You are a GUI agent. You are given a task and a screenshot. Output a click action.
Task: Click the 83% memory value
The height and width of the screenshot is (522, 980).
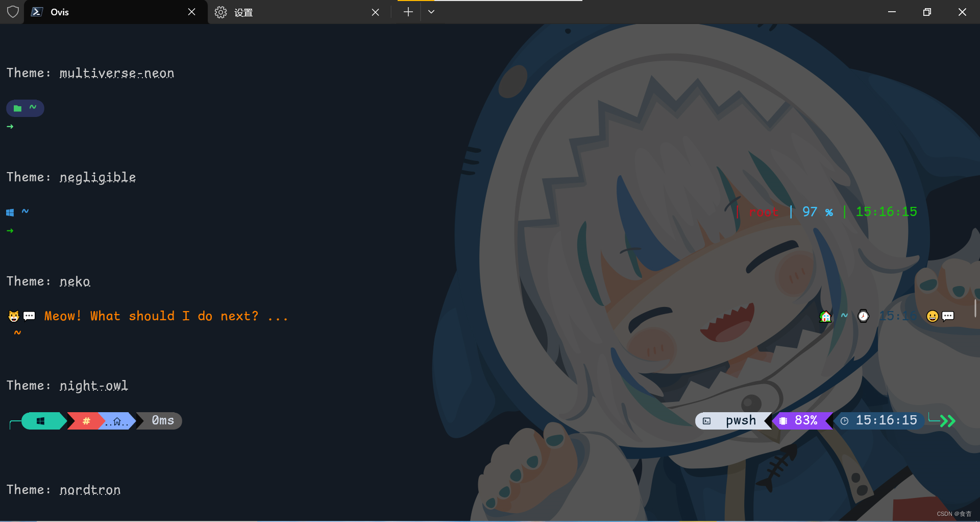pos(806,420)
